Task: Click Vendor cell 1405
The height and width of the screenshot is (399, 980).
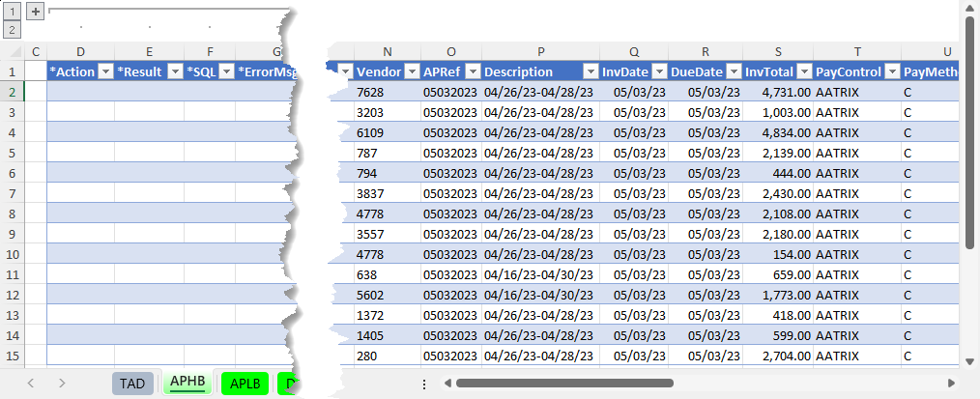Action: point(388,335)
